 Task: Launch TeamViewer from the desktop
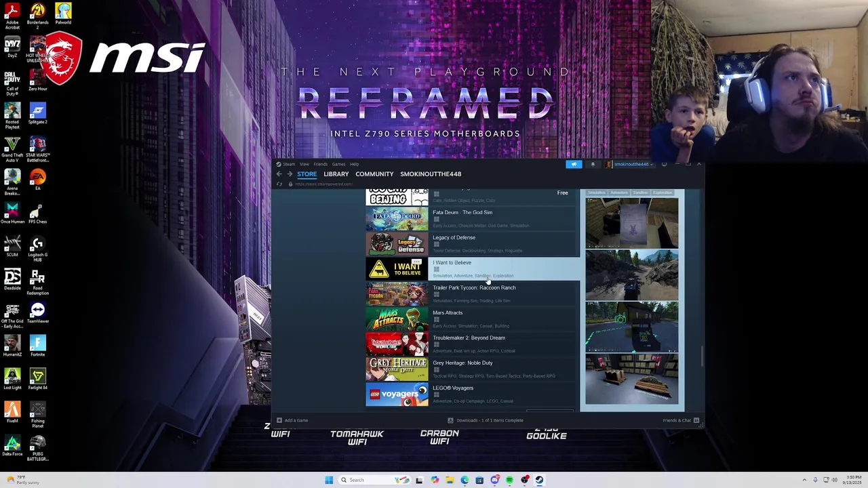pyautogui.click(x=37, y=312)
